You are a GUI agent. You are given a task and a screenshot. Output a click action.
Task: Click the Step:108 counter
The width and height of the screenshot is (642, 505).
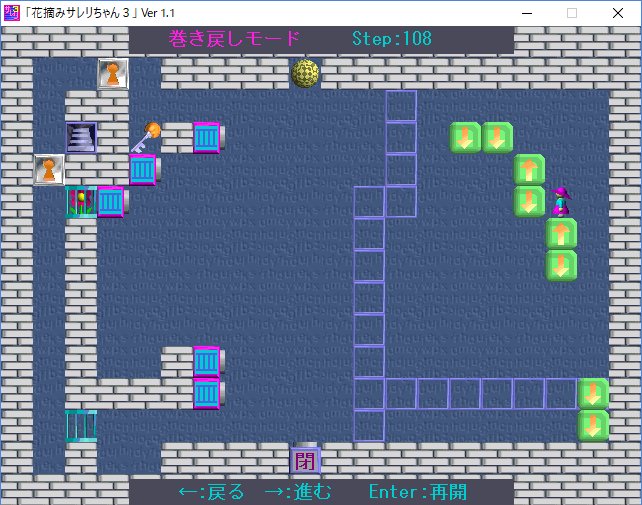(392, 39)
